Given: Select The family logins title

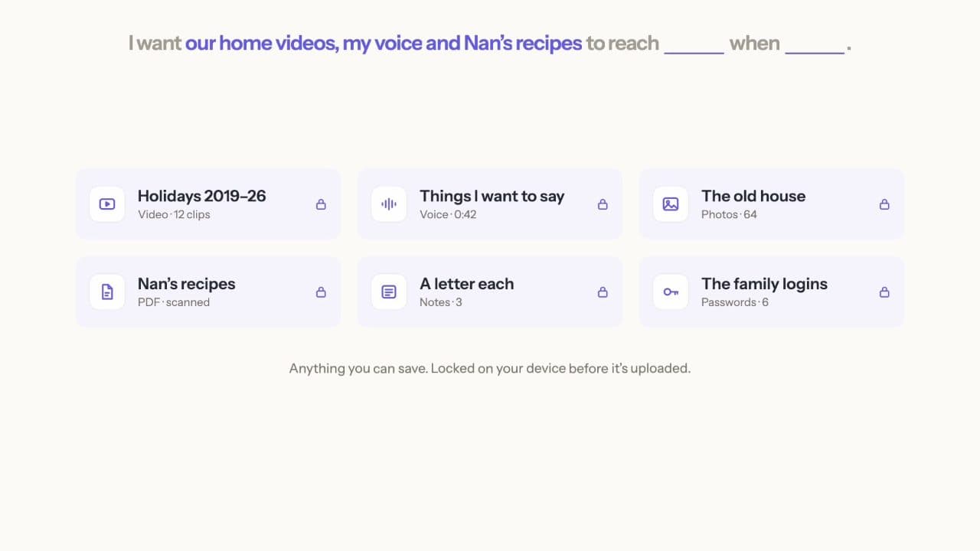Looking at the screenshot, I should coord(765,284).
